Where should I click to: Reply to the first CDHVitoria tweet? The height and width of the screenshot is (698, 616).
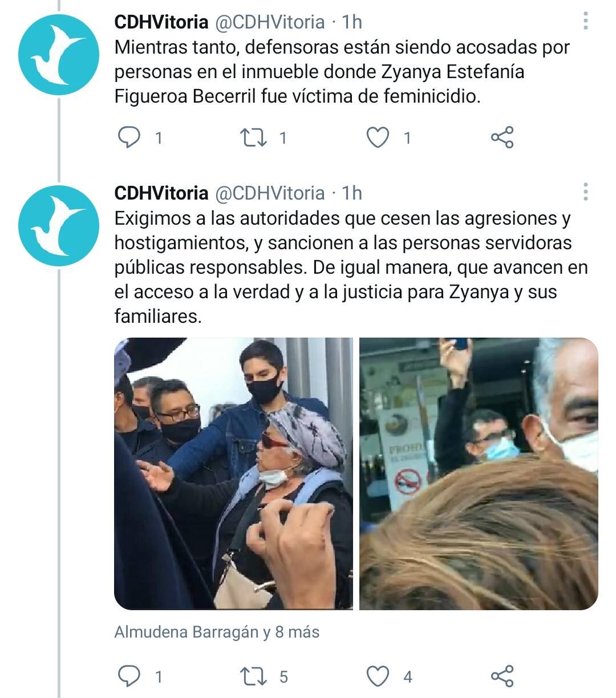click(x=129, y=137)
